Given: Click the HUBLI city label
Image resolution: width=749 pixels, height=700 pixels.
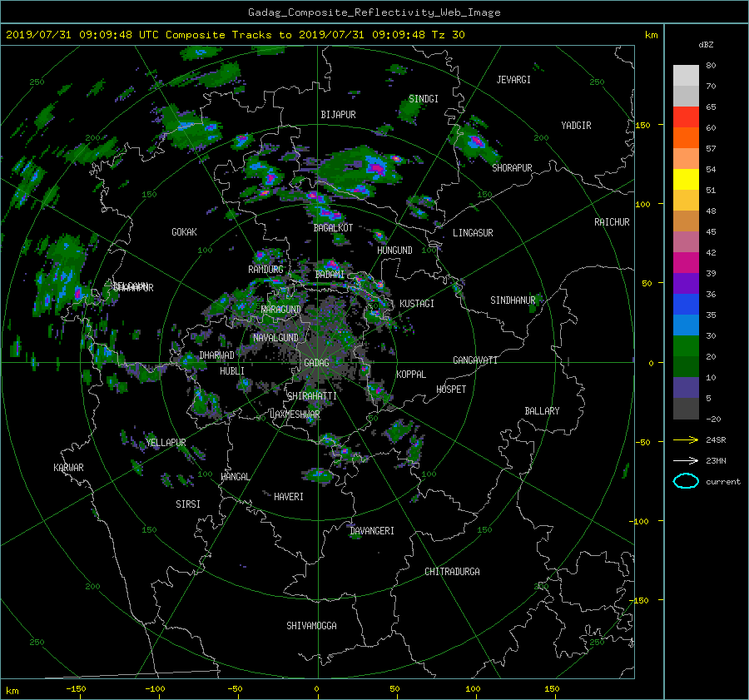Looking at the screenshot, I should pyautogui.click(x=232, y=371).
